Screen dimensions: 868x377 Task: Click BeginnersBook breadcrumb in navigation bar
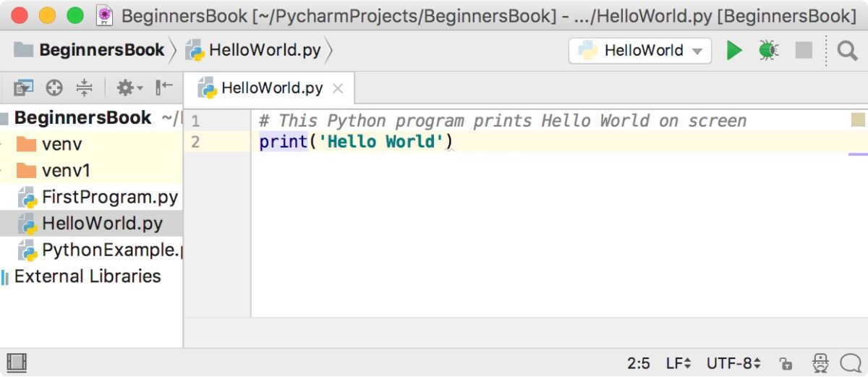(90, 51)
